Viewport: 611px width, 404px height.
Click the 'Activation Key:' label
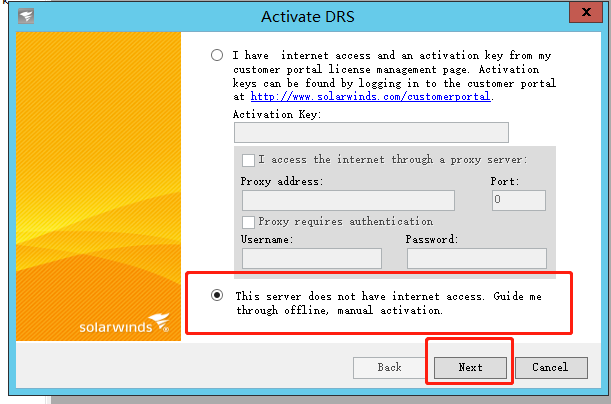tap(277, 114)
